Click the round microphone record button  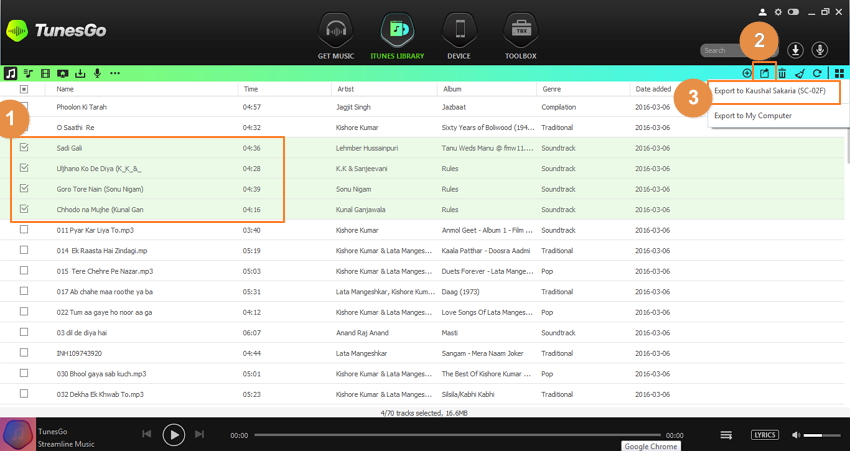click(x=820, y=50)
